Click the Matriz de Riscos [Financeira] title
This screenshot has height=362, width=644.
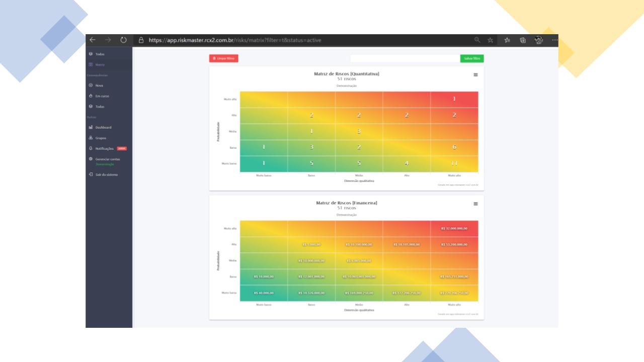[x=347, y=203]
